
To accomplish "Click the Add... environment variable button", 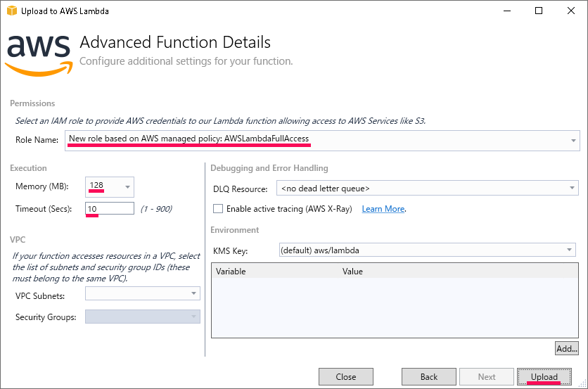I will click(x=566, y=348).
